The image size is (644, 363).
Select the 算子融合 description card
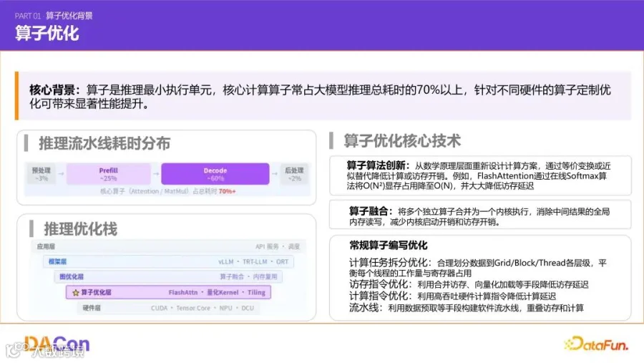(480, 215)
